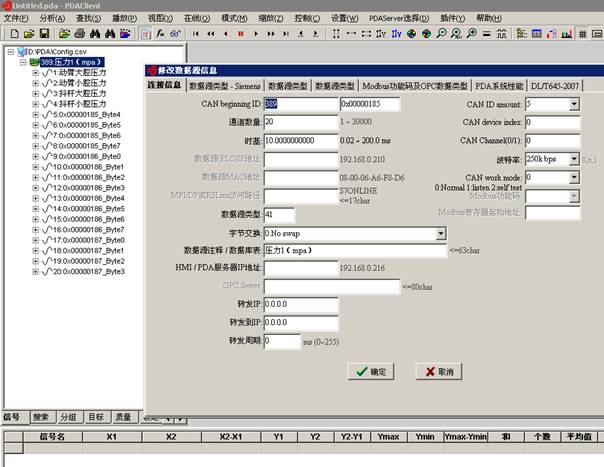
Task: Click the red pause playback button
Action: tap(241, 34)
